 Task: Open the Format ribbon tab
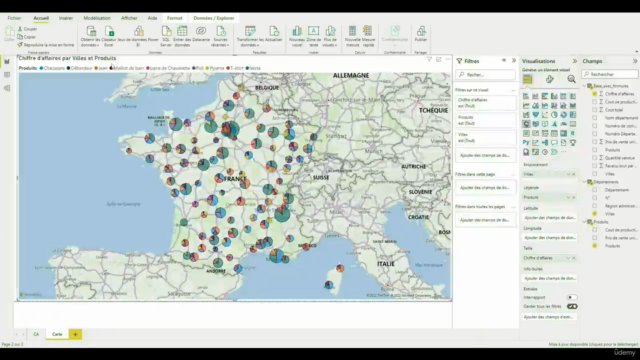pyautogui.click(x=175, y=18)
